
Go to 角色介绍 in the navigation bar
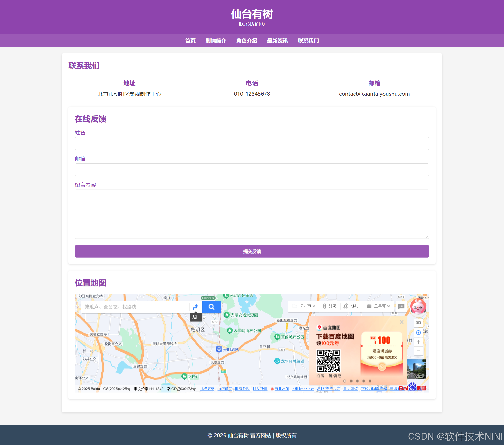[x=246, y=41]
